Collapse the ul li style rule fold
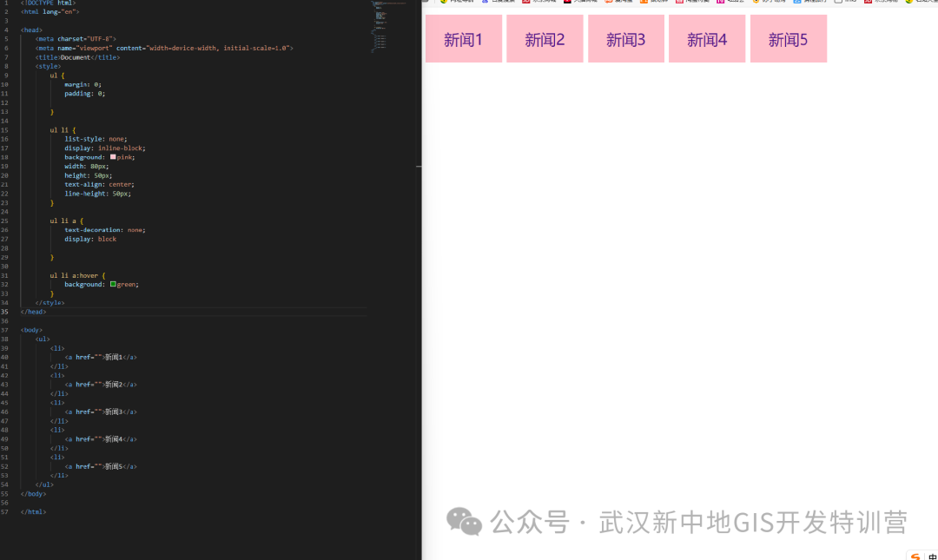Viewport: 938px width, 560px height. pyautogui.click(x=16, y=129)
